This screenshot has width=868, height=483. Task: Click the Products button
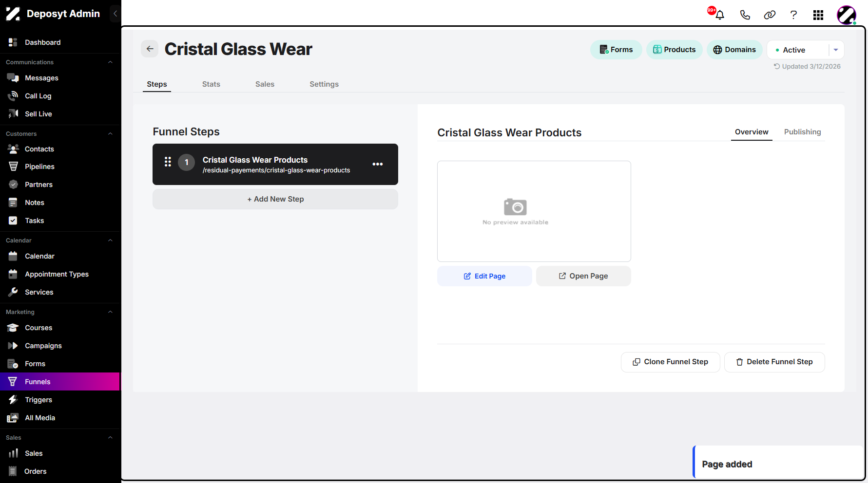tap(674, 50)
